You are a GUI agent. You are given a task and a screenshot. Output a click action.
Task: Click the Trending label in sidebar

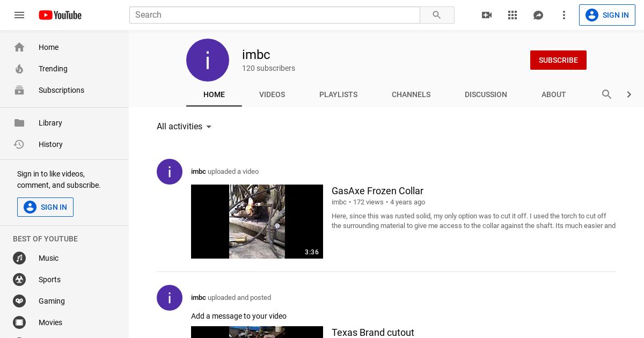click(53, 69)
